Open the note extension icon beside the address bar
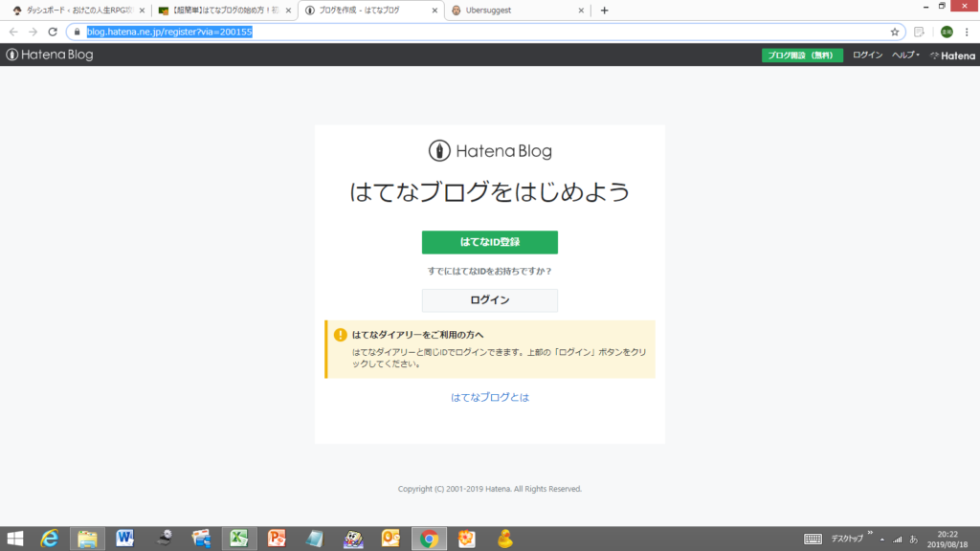The image size is (980, 551). 919,32
